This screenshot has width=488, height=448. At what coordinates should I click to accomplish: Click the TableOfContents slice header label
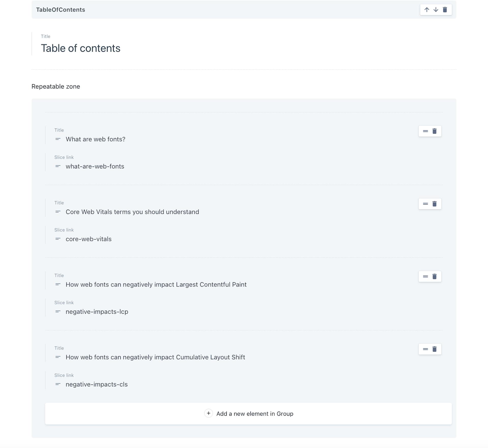[x=61, y=10]
